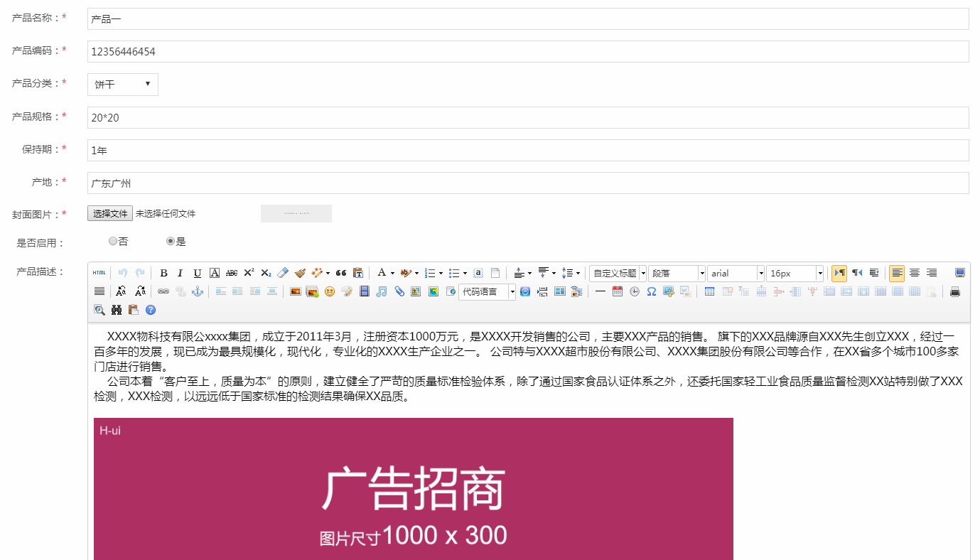Image resolution: width=980 pixels, height=560 pixels.
Task: Click the paste as plain text icon
Action: 358,273
